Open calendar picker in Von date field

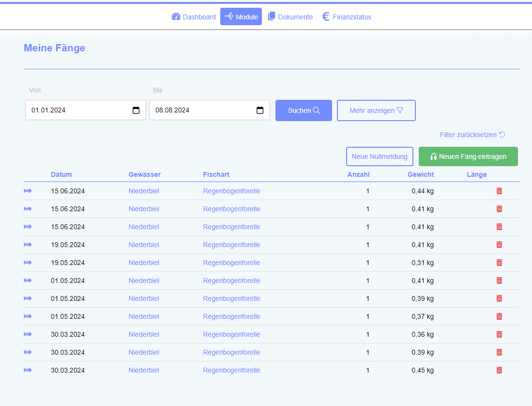136,110
